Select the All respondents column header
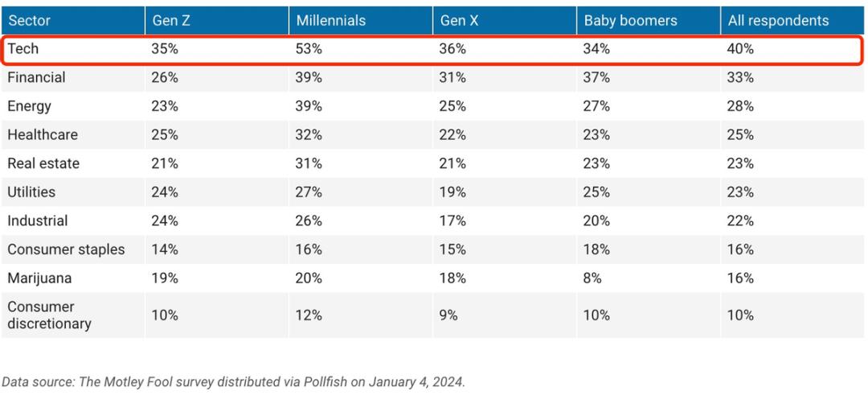The width and height of the screenshot is (868, 395). (778, 20)
